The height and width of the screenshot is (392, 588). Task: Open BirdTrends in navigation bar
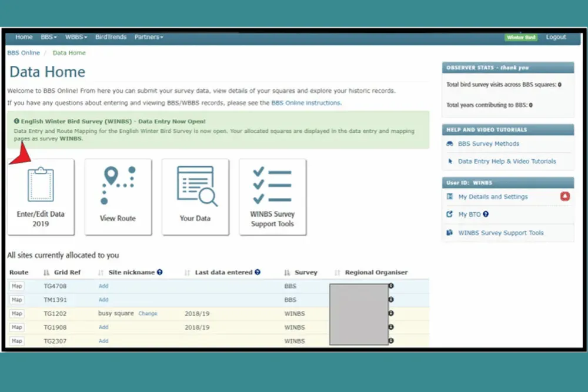(x=111, y=37)
